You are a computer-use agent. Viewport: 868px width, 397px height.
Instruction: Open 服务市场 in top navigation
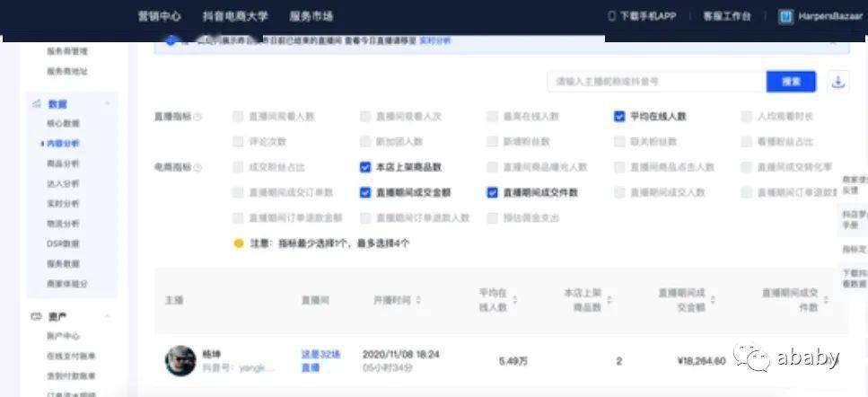tap(311, 16)
